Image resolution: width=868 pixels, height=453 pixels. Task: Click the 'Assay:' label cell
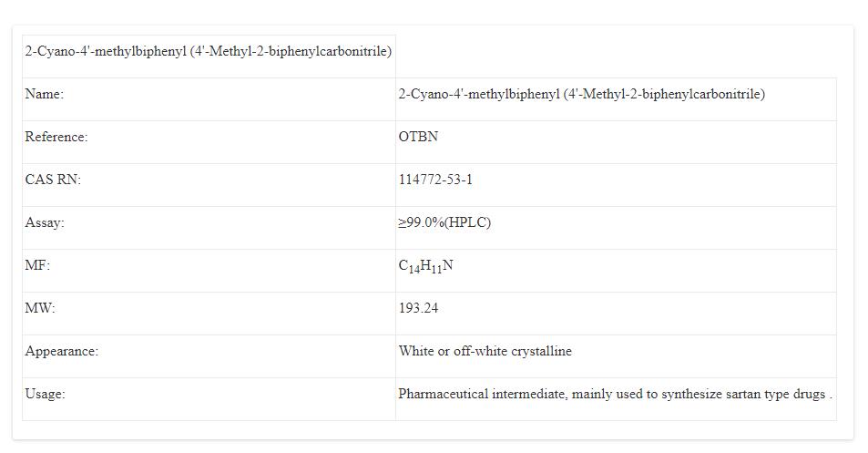[45, 222]
